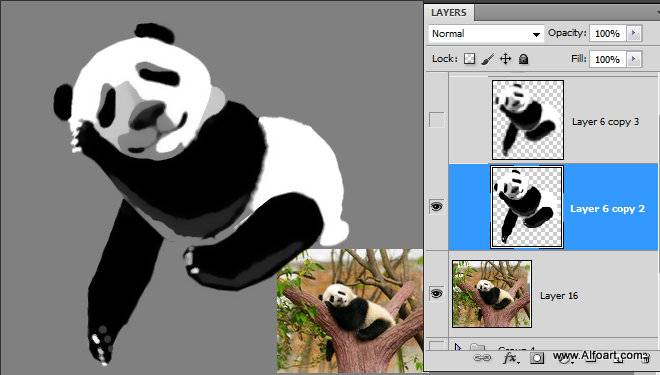The height and width of the screenshot is (375, 660).
Task: Click the "Fill:" label
Action: (579, 59)
